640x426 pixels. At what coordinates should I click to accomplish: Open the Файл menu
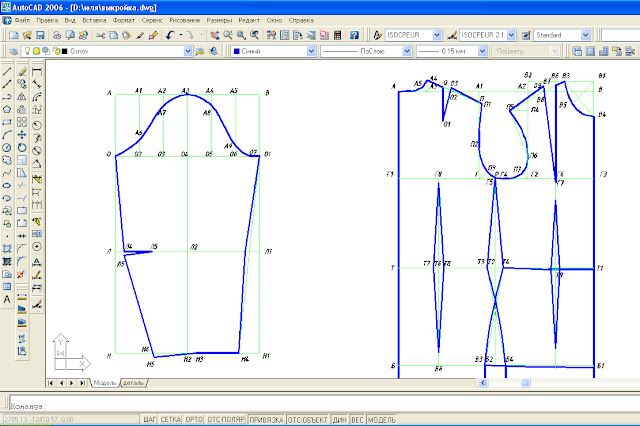coord(22,20)
